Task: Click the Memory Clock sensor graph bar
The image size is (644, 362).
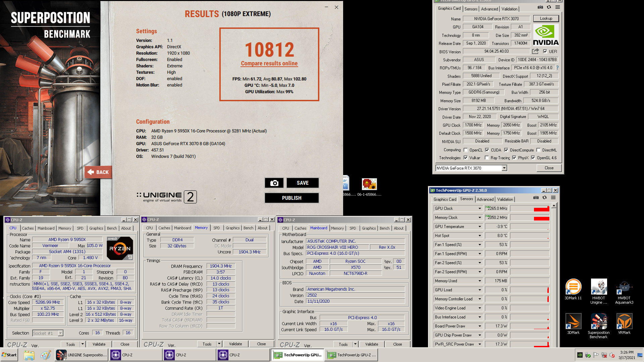Action: point(530,218)
